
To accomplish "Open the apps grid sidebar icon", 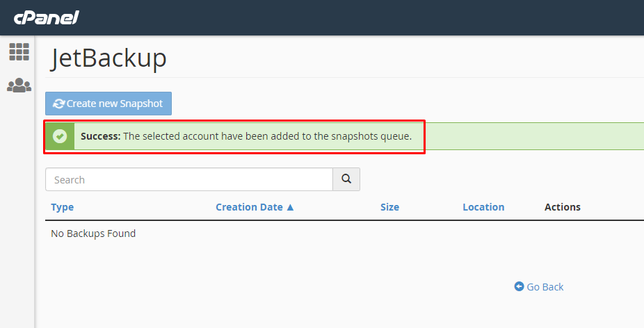I will tap(19, 51).
